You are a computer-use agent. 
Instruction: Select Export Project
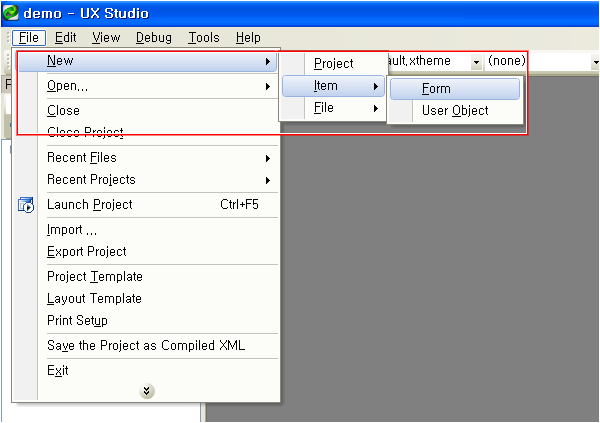pos(148,252)
